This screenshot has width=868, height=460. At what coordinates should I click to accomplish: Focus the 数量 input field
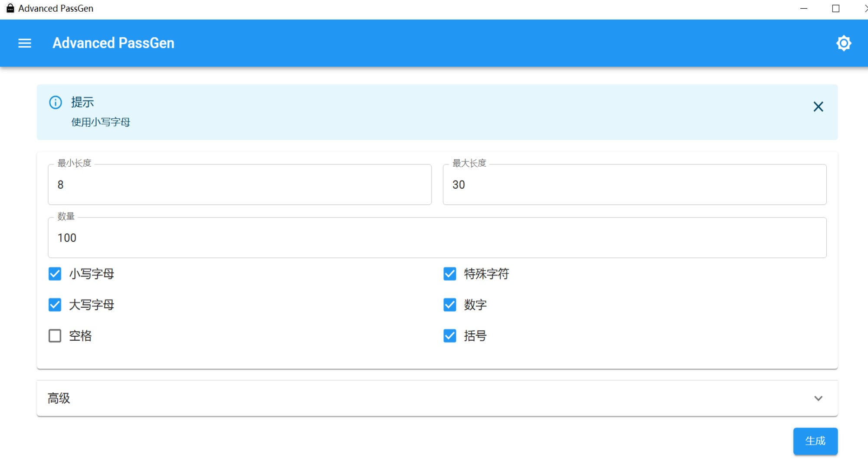pos(437,238)
